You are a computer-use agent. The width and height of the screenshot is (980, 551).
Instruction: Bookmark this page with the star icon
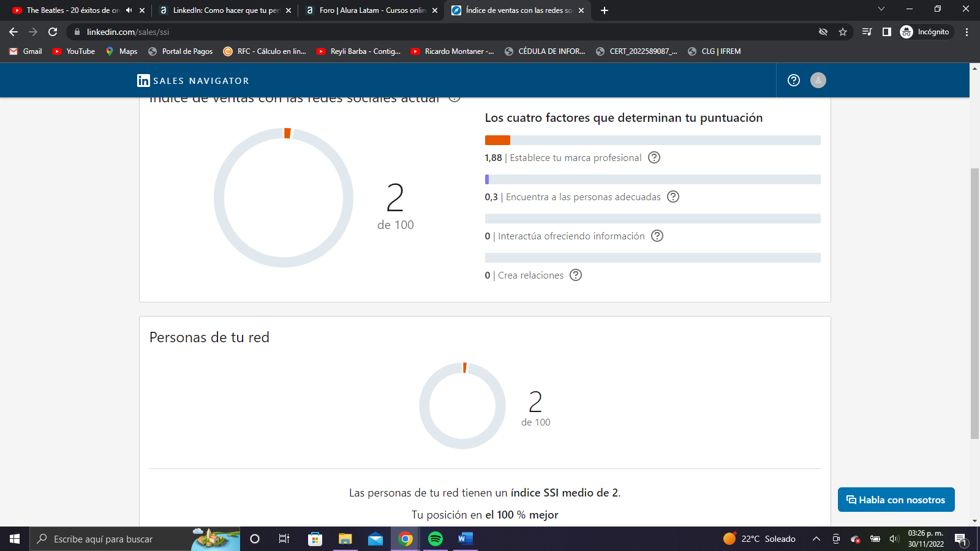[x=843, y=32]
